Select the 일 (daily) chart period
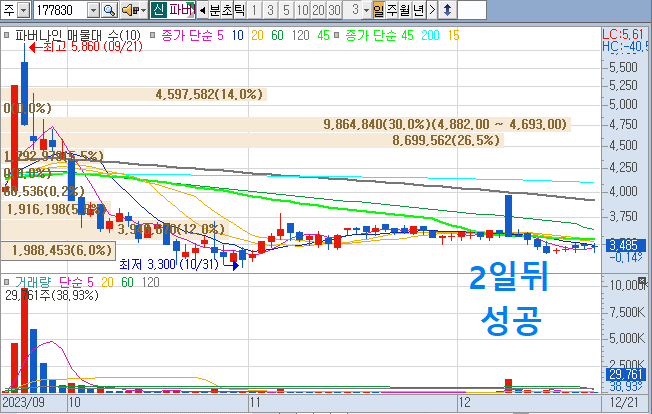652x414 pixels. (x=379, y=10)
